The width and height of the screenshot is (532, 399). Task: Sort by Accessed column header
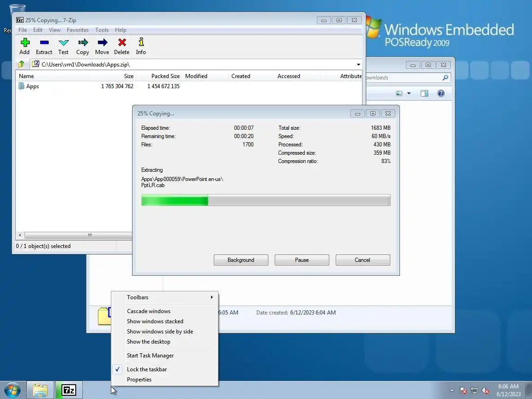(x=297, y=76)
